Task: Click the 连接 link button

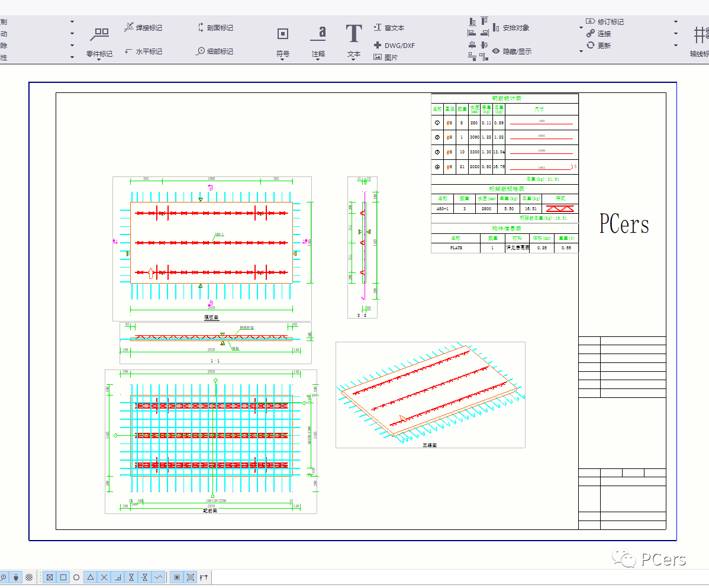Action: (x=598, y=34)
